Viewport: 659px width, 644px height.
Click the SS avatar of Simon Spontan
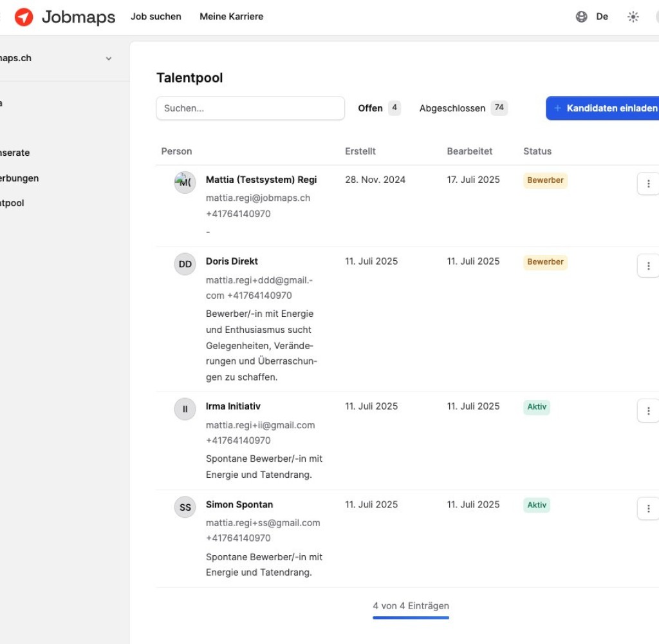point(185,507)
